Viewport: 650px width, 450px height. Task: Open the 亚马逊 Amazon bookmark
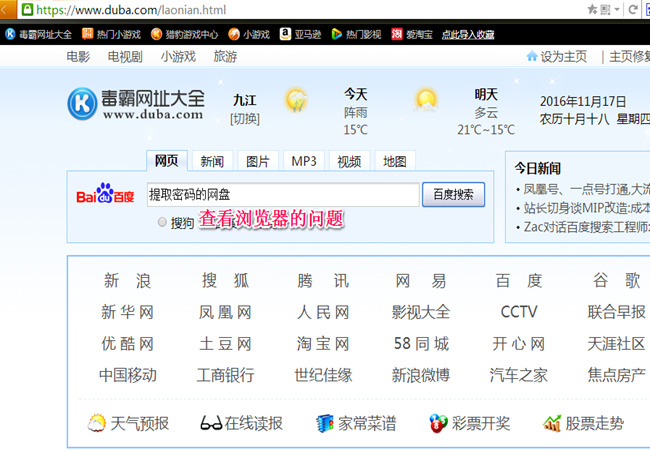[301, 34]
